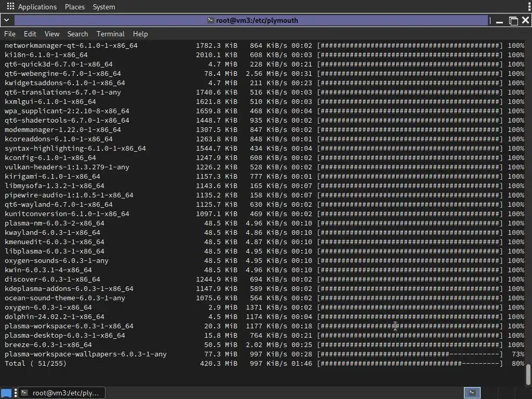Screen dimensions: 532x399
Task: Click text libplasma-6.0.3-1-x86_64
Action: click(54, 251)
